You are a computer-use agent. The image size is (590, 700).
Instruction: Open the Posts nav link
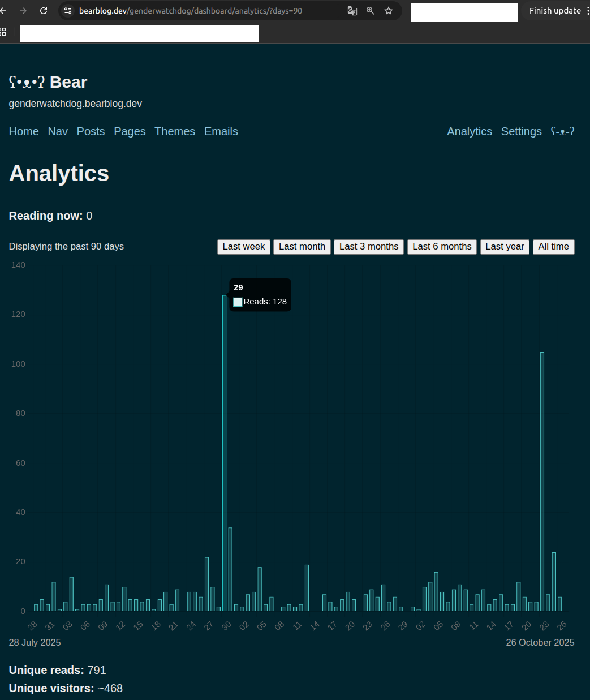(x=91, y=131)
